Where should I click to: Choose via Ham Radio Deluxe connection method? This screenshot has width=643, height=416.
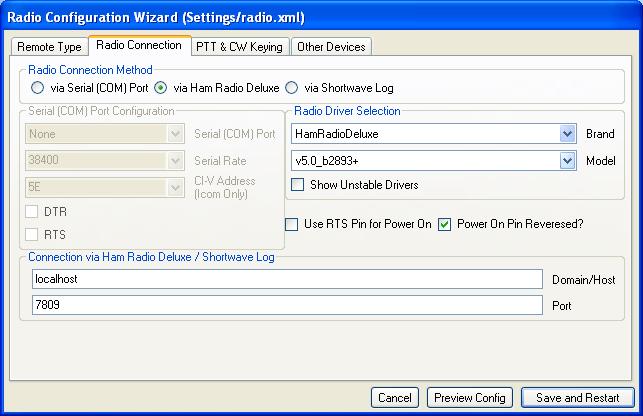coord(159,87)
